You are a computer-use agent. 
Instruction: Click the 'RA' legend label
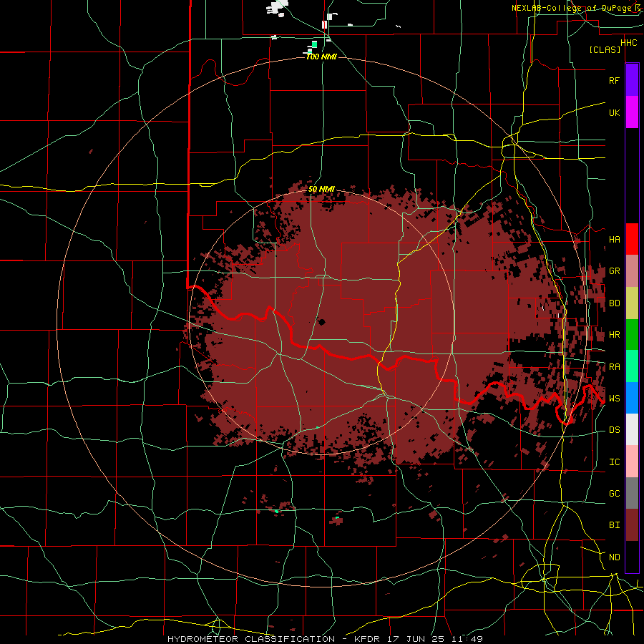[x=614, y=367]
